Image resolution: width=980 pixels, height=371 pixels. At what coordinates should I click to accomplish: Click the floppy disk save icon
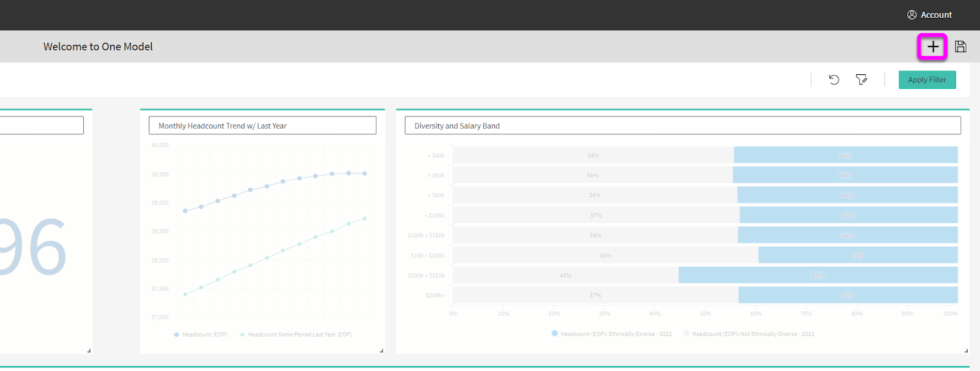click(960, 47)
